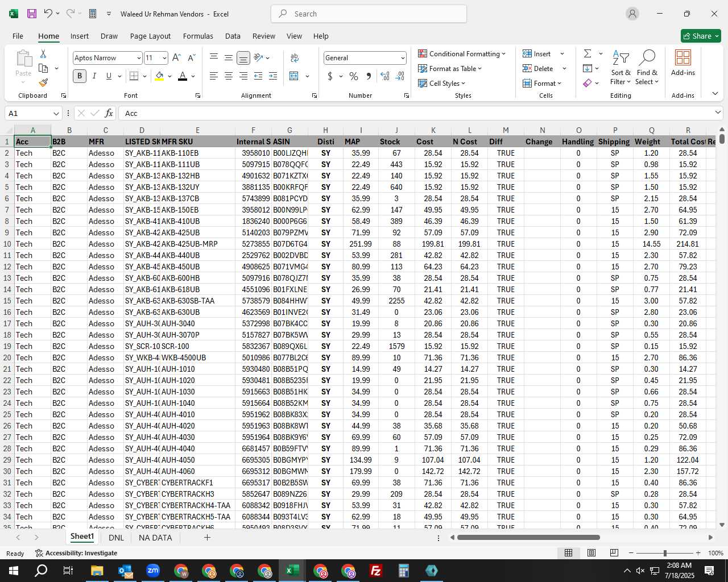Open the Insert ribbon tab
Viewport: 728px width, 582px height.
80,36
